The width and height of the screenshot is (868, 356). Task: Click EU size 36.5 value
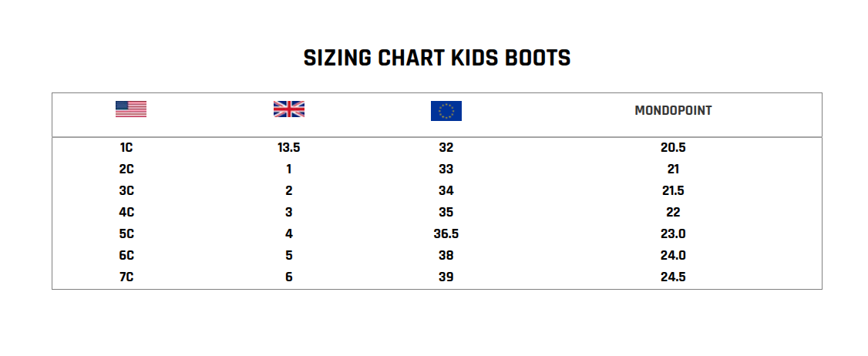point(446,233)
